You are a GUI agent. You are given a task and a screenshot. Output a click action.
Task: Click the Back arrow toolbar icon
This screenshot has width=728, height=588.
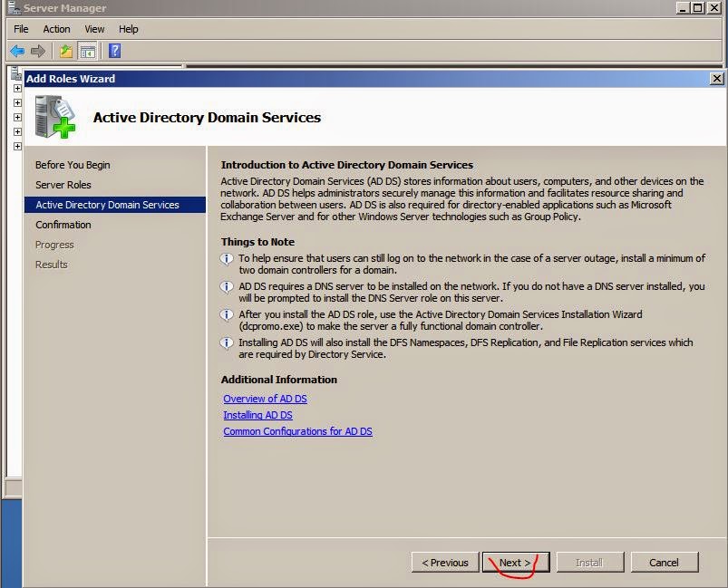[17, 51]
